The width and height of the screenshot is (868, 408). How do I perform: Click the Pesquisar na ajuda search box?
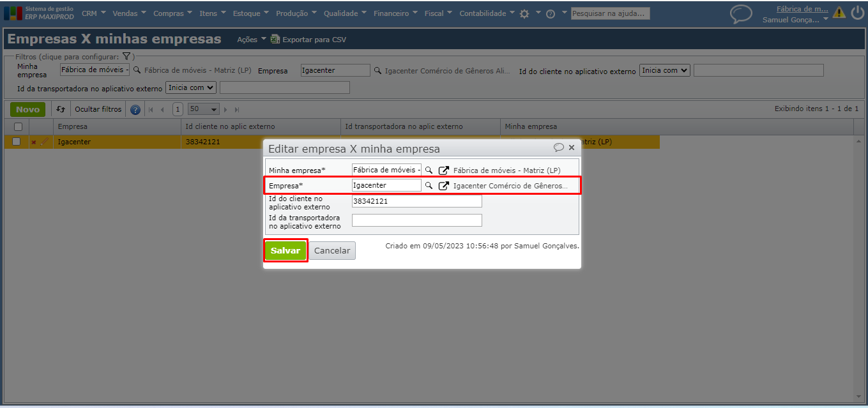pyautogui.click(x=610, y=13)
